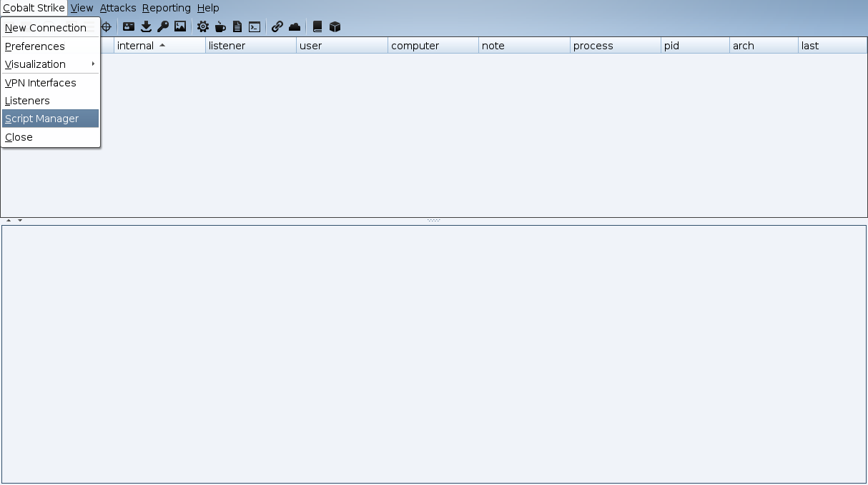Click the cube about icon
This screenshot has height=485, width=868.
pyautogui.click(x=335, y=27)
